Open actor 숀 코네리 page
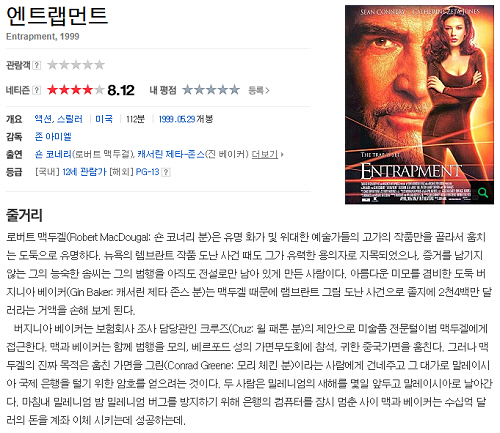This screenshot has height=433, width=500. (x=53, y=154)
